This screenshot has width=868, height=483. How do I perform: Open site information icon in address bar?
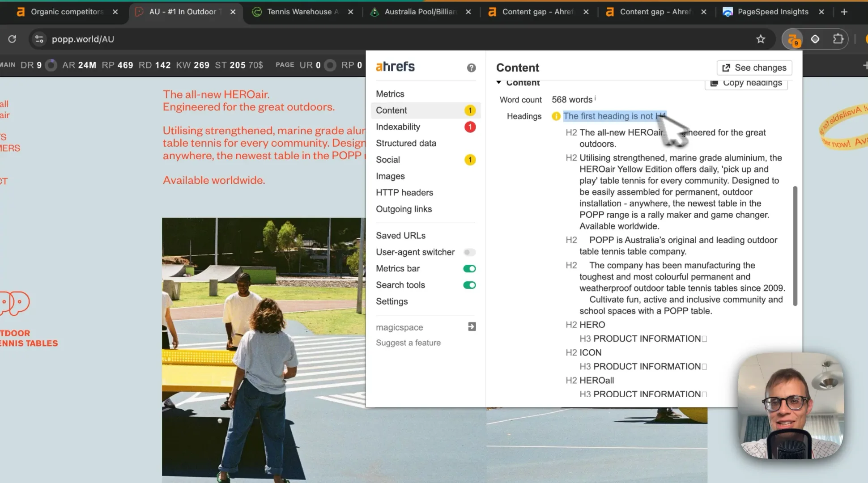pos(39,39)
